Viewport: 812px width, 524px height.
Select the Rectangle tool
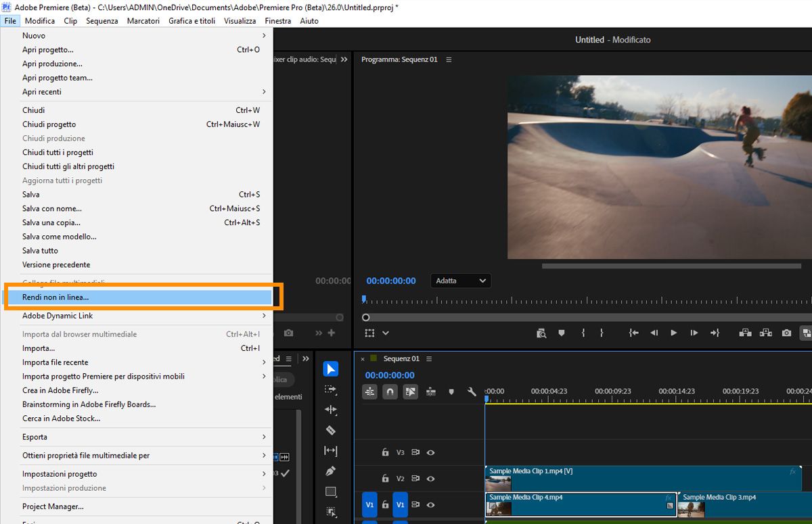331,492
